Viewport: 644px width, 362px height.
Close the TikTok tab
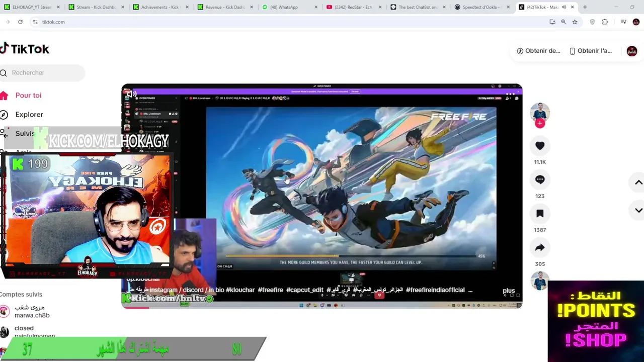pos(572,7)
